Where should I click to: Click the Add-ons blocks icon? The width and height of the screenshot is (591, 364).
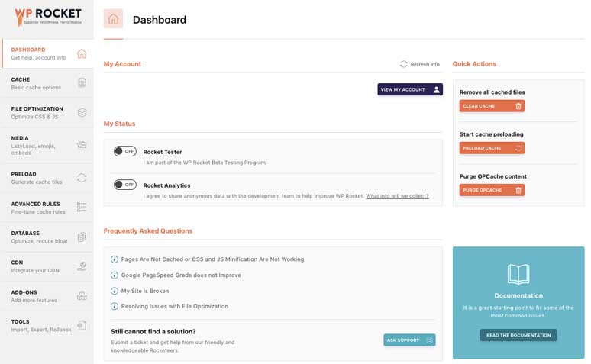[x=82, y=296]
